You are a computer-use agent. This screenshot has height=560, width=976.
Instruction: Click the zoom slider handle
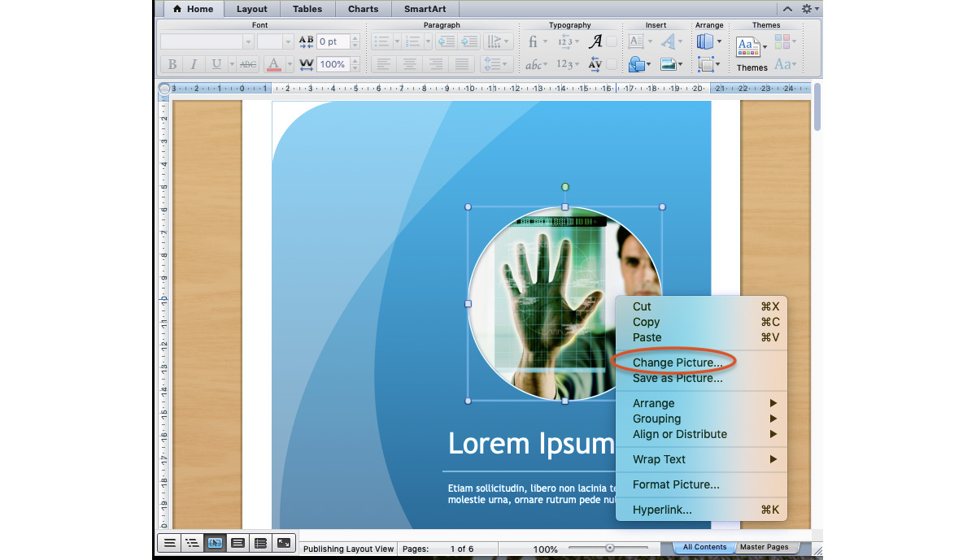tap(610, 549)
